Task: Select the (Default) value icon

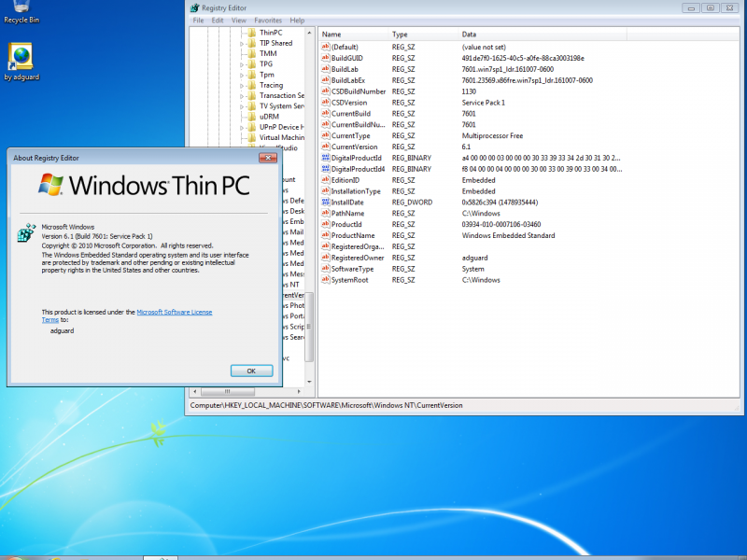Action: [x=325, y=47]
